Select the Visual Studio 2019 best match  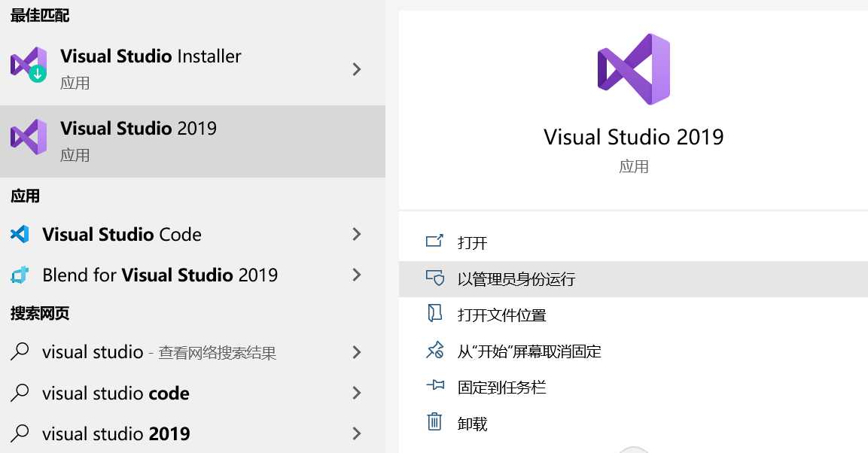pos(193,141)
